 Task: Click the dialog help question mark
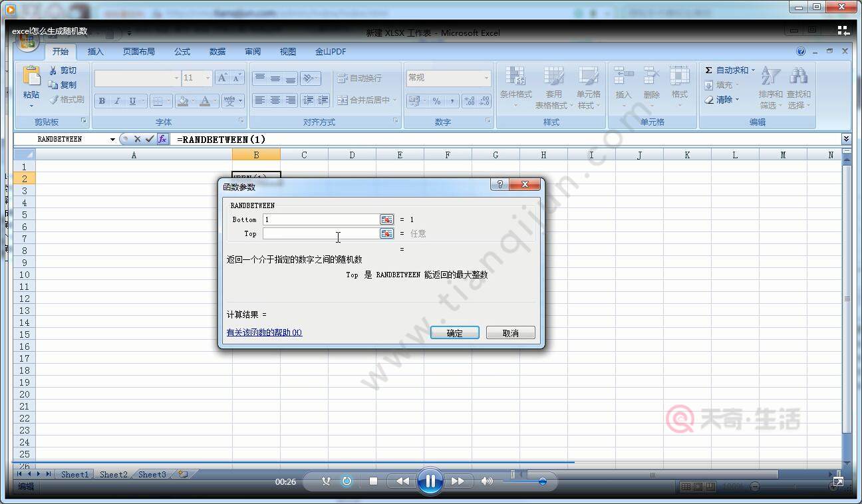(x=500, y=185)
